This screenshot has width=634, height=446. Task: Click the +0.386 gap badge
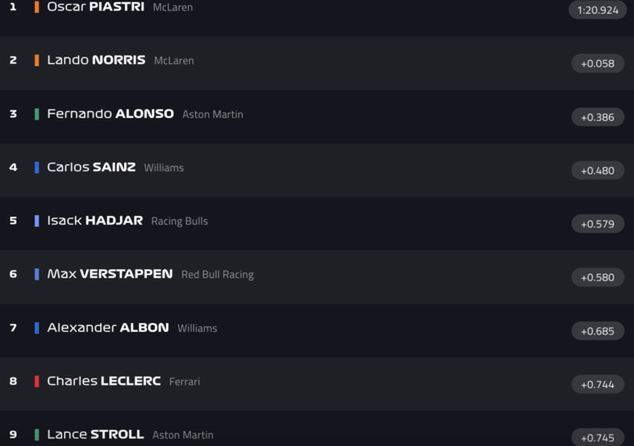click(x=598, y=117)
